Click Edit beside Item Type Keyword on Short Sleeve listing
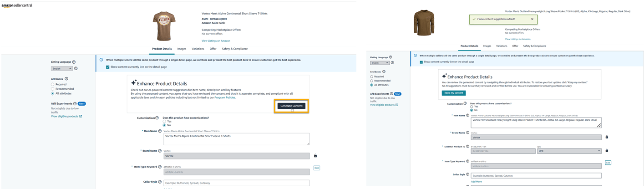Screen dimensions: 644x189 point(317,168)
